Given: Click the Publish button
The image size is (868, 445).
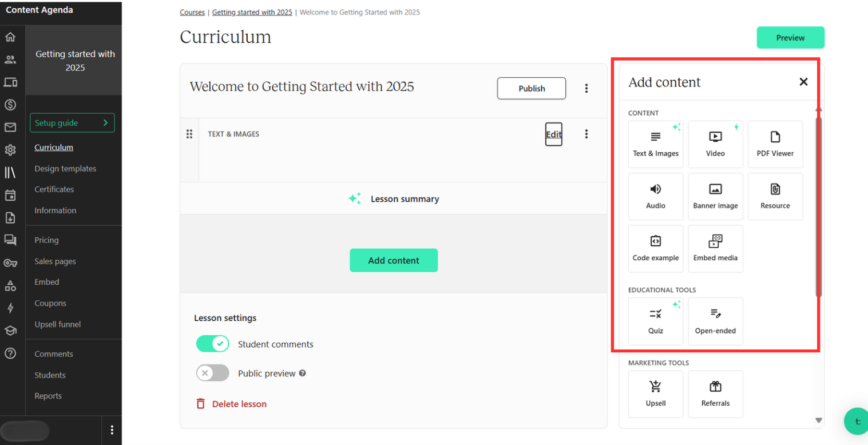Looking at the screenshot, I should click(x=531, y=89).
